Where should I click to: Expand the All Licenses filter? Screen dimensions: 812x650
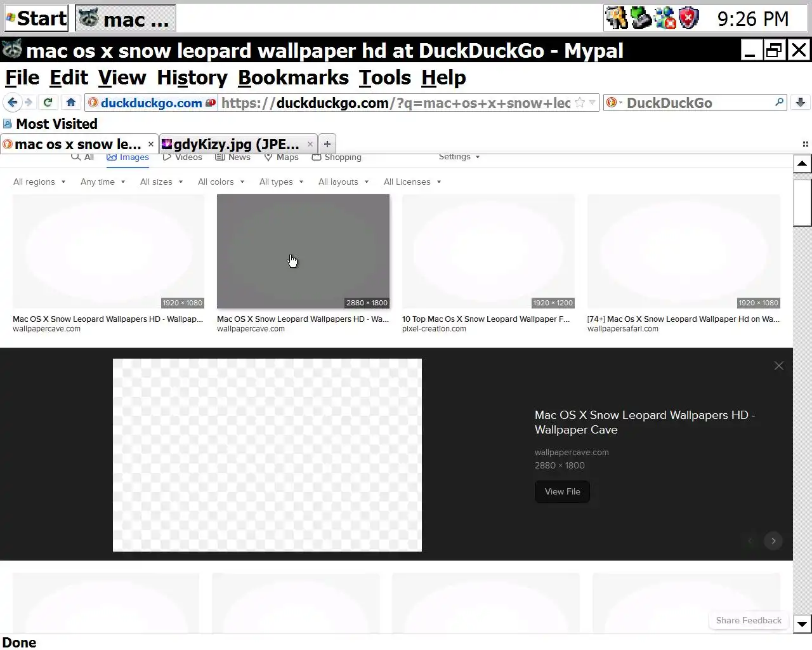click(412, 182)
